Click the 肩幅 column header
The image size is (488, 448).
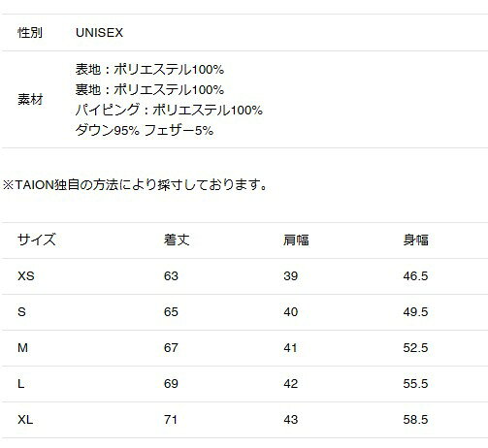296,240
